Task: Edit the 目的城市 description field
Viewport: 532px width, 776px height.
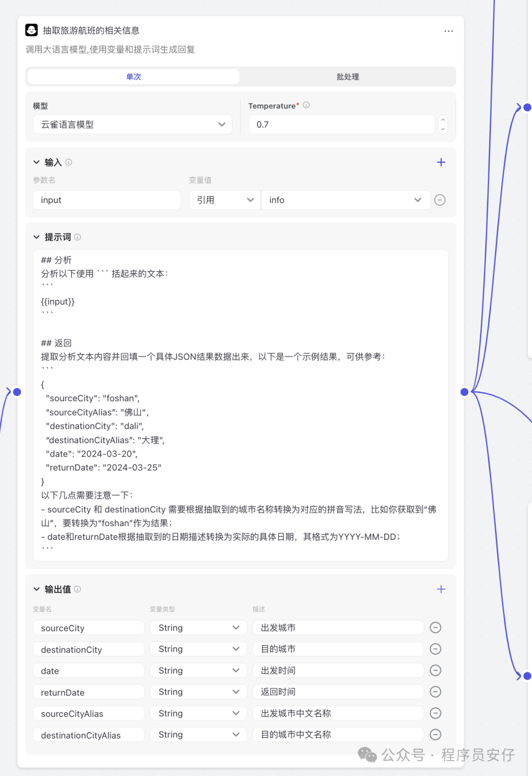Action: [x=338, y=649]
